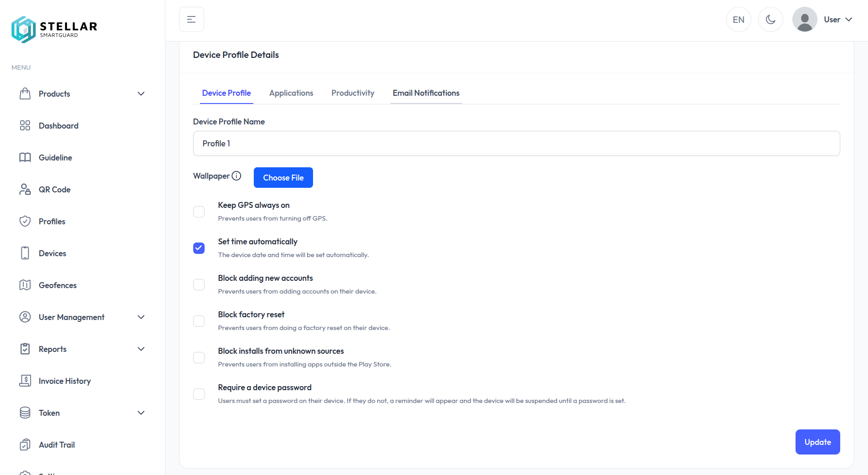Open the QR Code page icon
The width and height of the screenshot is (868, 475).
25,190
